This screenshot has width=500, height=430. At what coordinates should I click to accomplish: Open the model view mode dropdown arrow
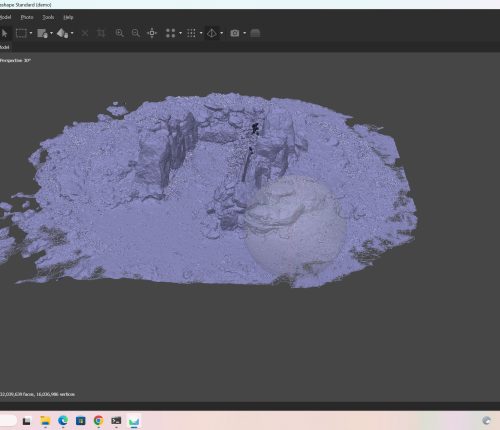(x=222, y=33)
